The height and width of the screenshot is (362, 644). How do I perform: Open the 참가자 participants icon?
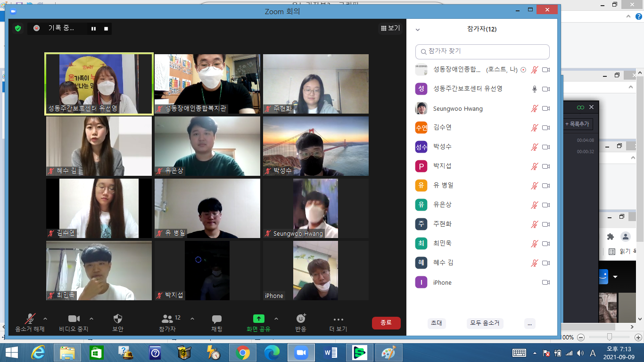[167, 319]
